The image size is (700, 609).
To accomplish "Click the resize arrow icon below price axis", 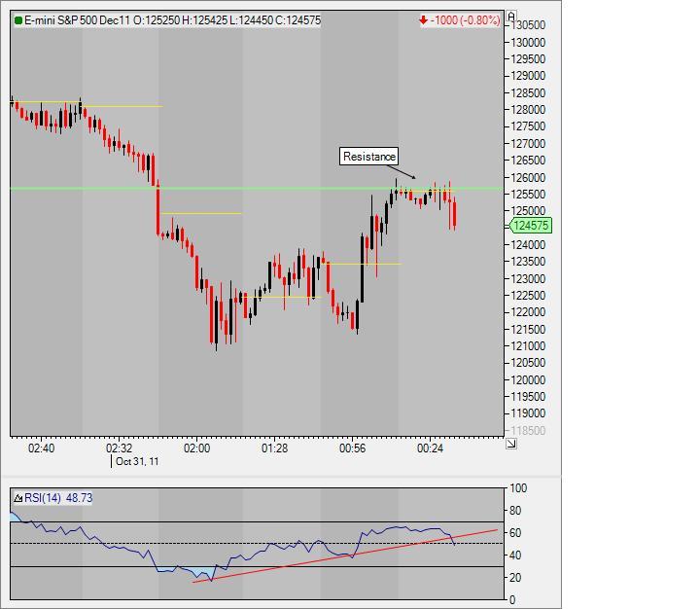I will pos(511,444).
